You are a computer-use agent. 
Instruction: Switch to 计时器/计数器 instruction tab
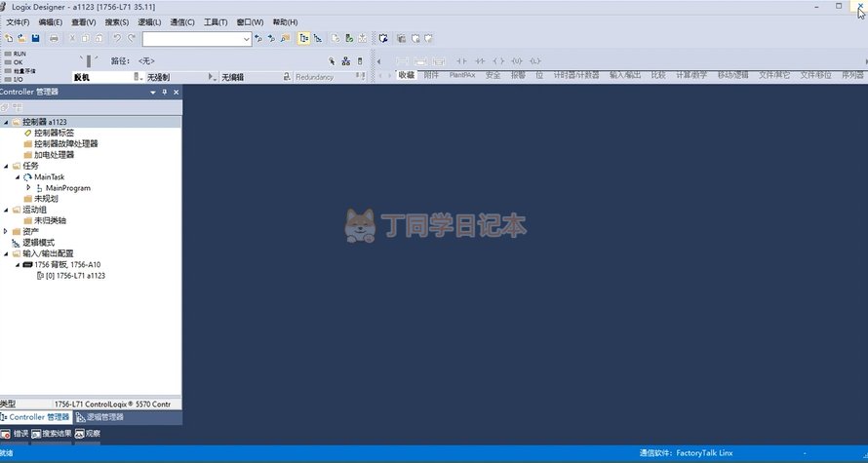[576, 75]
